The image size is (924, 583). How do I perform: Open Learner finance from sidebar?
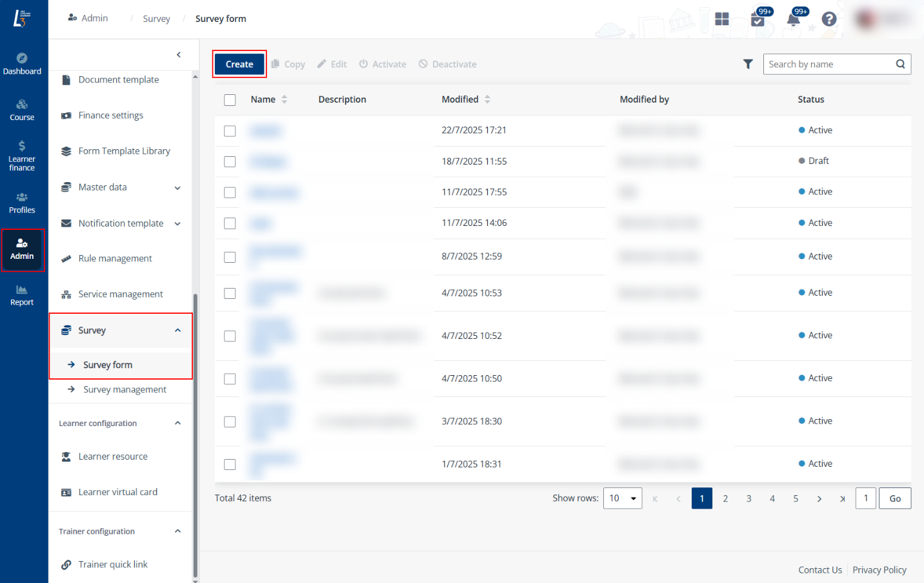[23, 156]
